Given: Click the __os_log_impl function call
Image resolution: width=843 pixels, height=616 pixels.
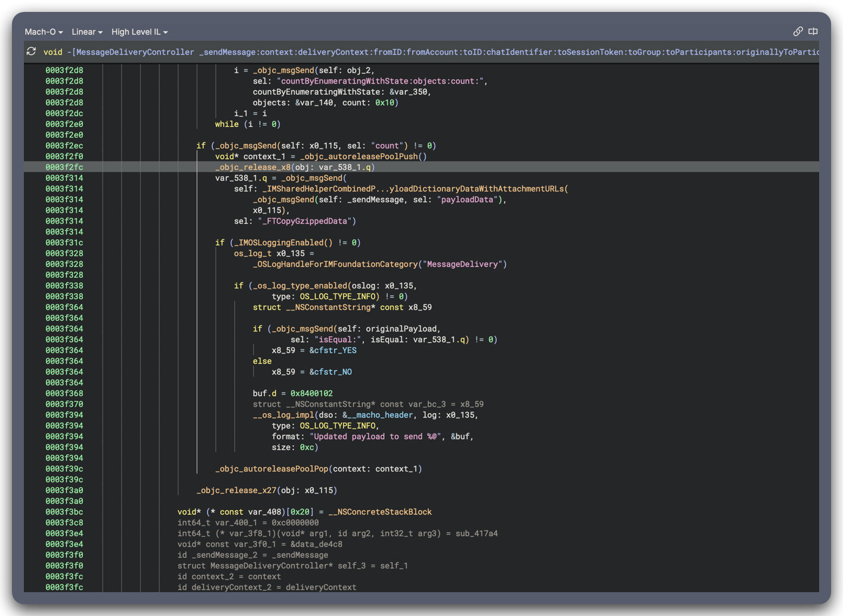Looking at the screenshot, I should 283,415.
